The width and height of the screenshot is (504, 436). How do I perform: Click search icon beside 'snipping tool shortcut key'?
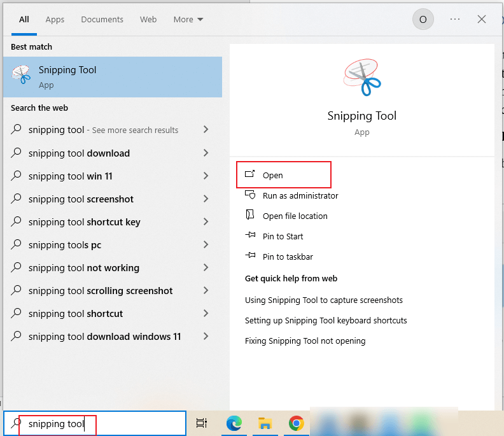pyautogui.click(x=16, y=222)
